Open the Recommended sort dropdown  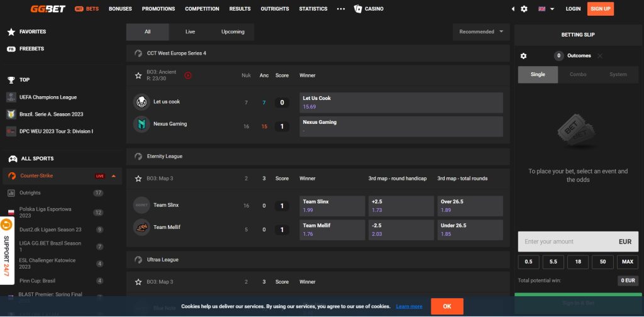tap(481, 31)
